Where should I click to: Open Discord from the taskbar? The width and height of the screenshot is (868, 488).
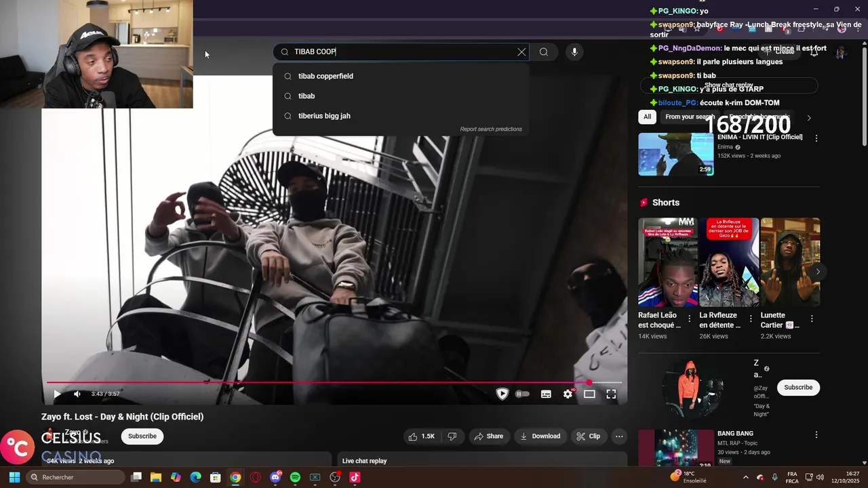click(x=275, y=477)
